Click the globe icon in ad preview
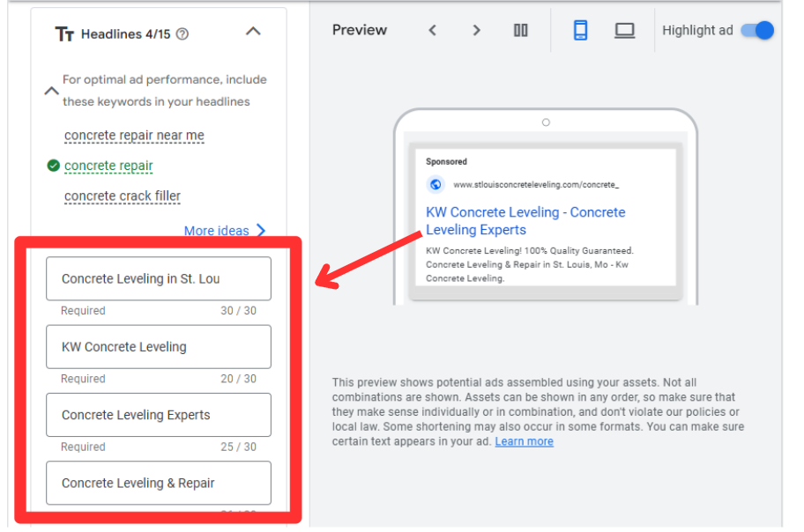This screenshot has width=804, height=532. coord(435,184)
